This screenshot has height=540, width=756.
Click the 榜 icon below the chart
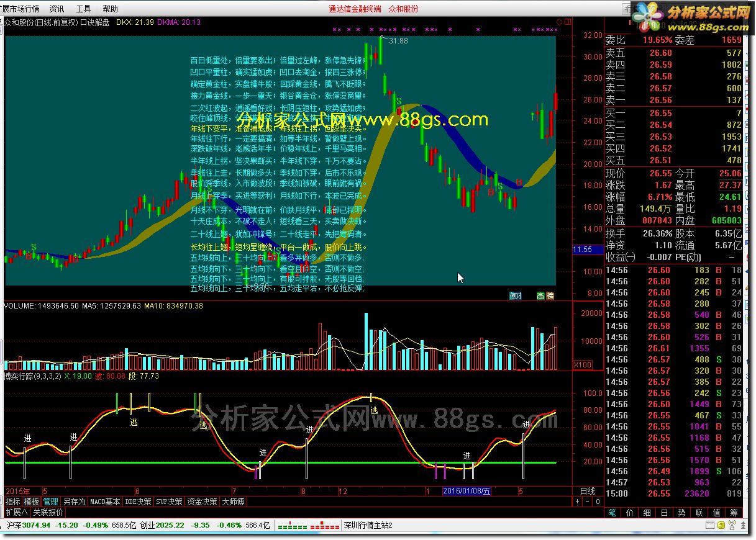pos(550,296)
